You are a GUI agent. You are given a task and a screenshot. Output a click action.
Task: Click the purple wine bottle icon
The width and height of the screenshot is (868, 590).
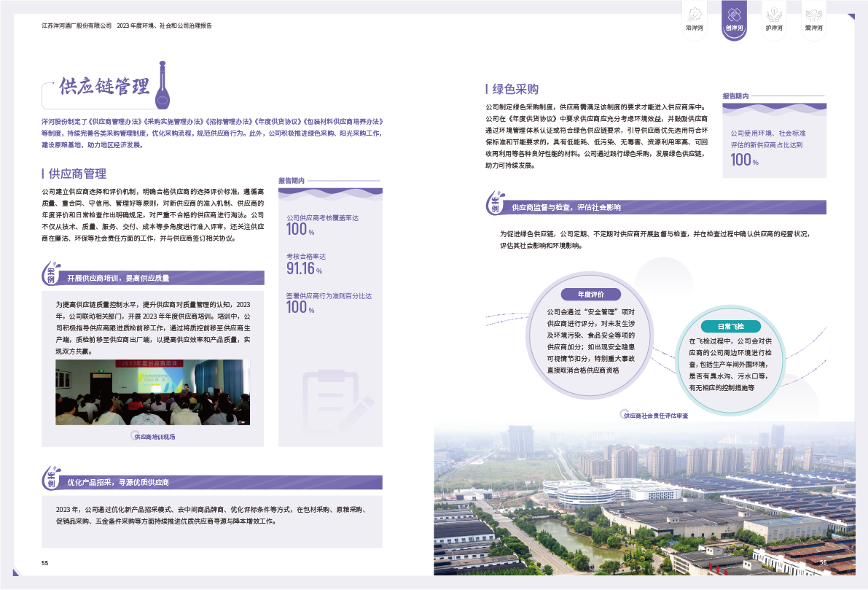(x=163, y=84)
